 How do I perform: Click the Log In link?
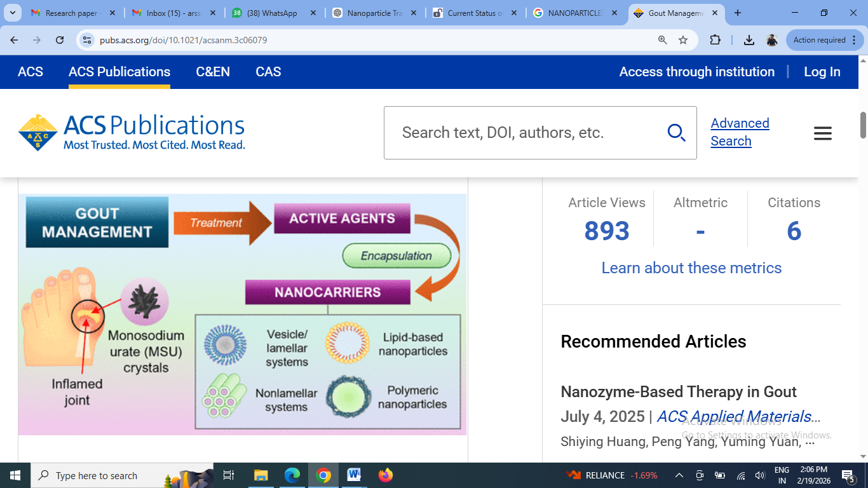[822, 72]
